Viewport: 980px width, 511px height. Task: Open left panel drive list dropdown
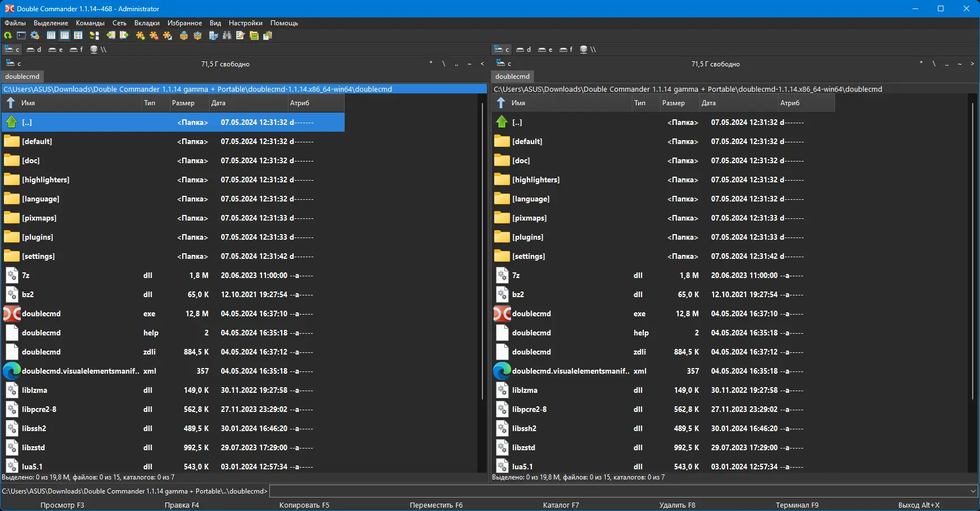[13, 64]
